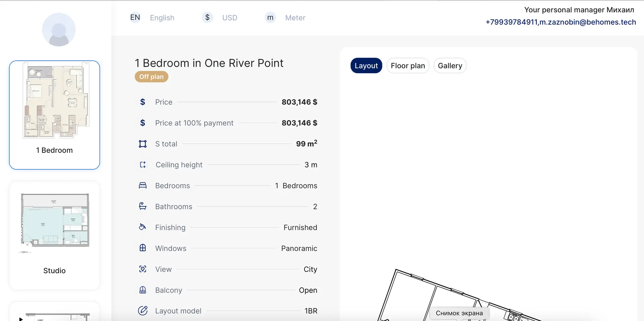644x321 pixels.
Task: Switch to the Gallery tab
Action: tap(450, 66)
